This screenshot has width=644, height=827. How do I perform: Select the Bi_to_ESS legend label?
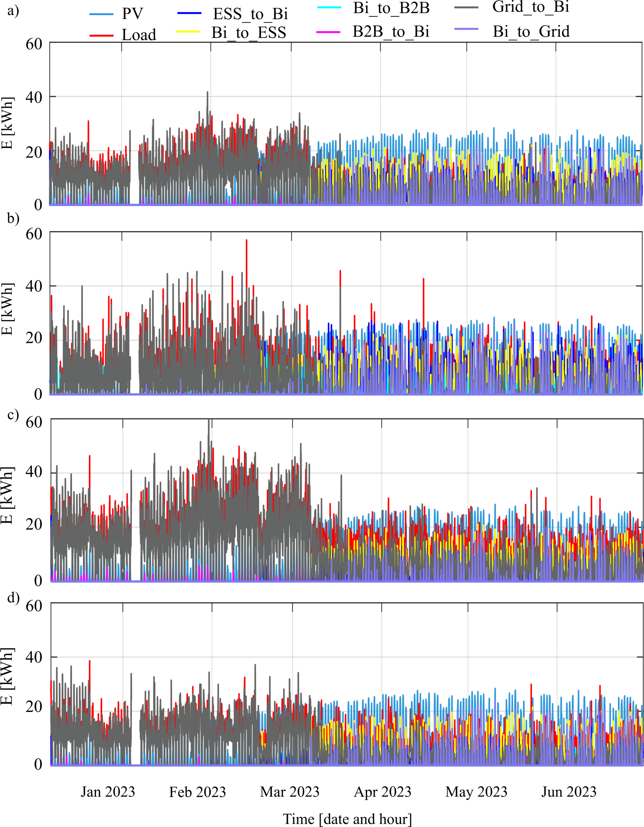tap(249, 33)
